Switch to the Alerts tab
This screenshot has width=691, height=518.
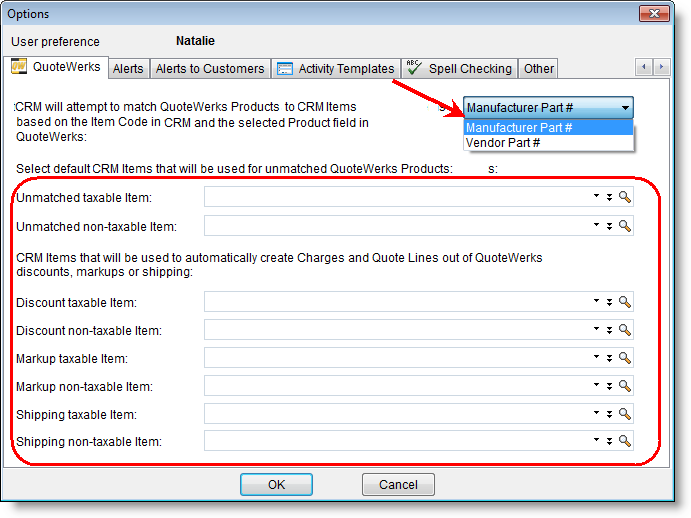point(128,69)
